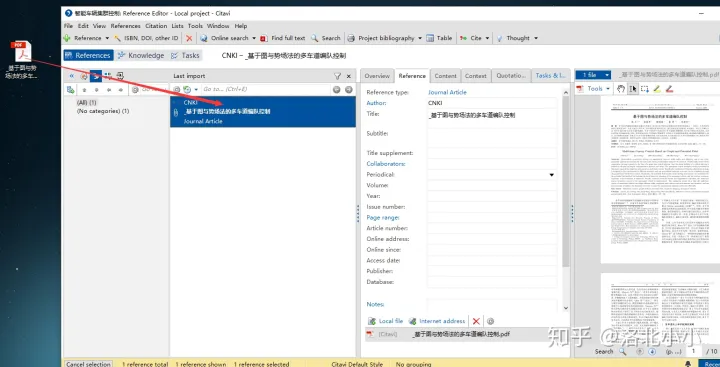
Task: Switch to the References workspace
Action: [88, 55]
